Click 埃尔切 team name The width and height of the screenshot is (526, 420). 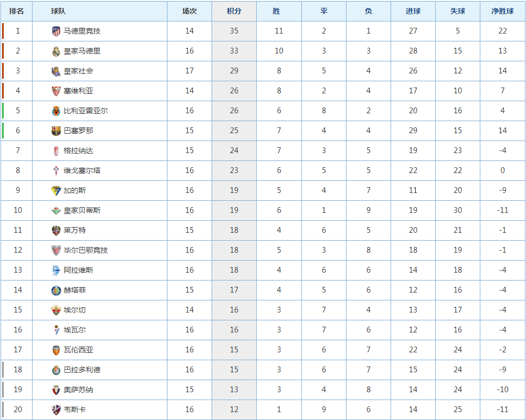point(75,310)
